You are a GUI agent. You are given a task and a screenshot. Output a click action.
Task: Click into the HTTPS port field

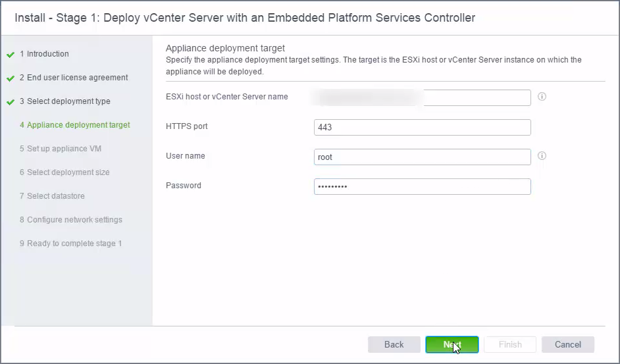(x=423, y=128)
